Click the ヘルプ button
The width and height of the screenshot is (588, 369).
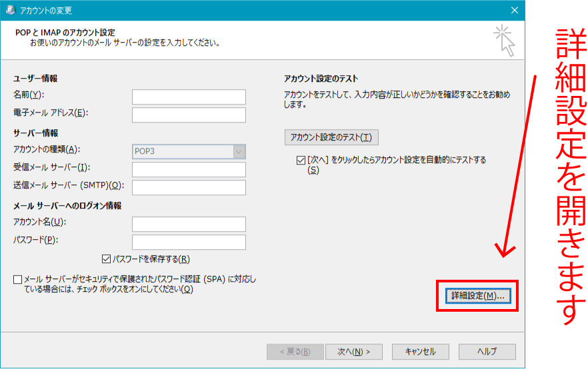(x=487, y=352)
